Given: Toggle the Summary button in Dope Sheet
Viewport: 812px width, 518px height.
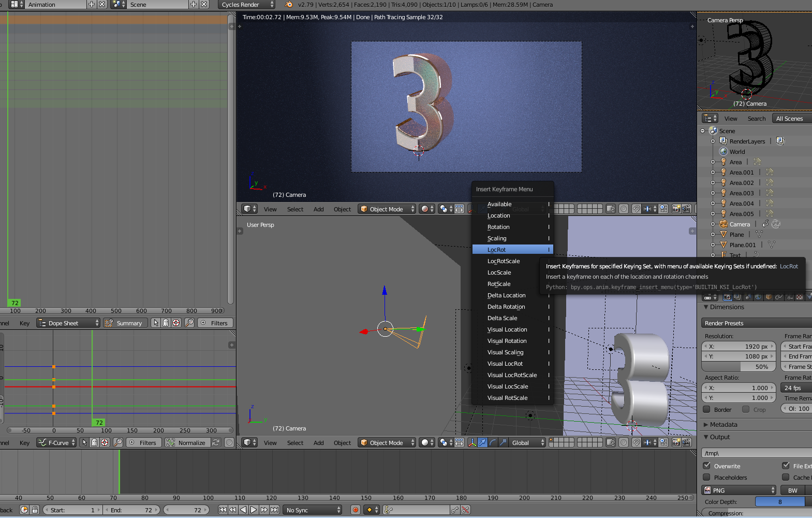Looking at the screenshot, I should pyautogui.click(x=125, y=323).
